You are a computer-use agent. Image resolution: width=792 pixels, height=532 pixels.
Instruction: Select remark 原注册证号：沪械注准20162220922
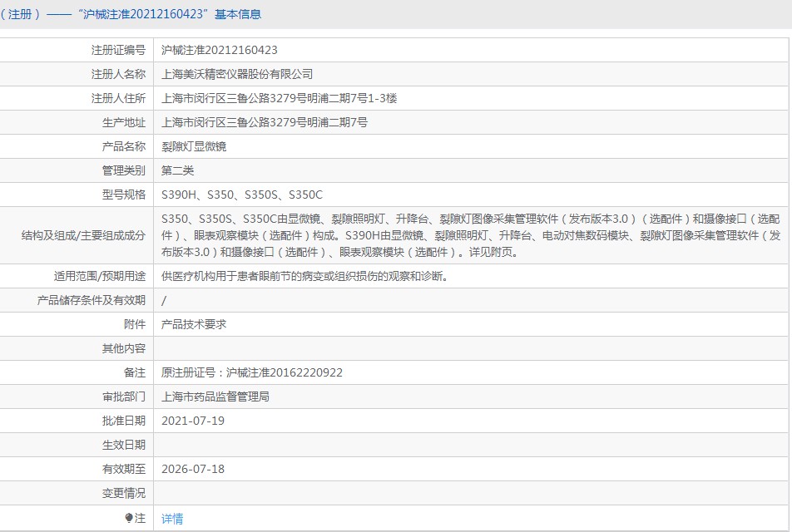click(x=251, y=372)
